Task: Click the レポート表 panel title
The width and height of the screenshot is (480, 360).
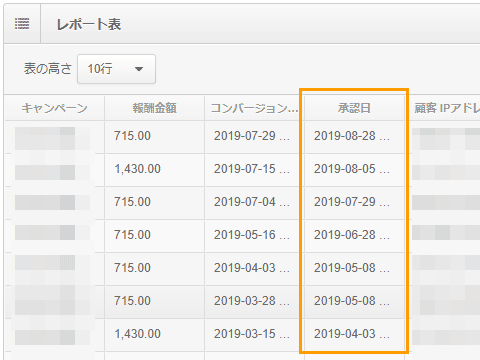Action: (89, 24)
